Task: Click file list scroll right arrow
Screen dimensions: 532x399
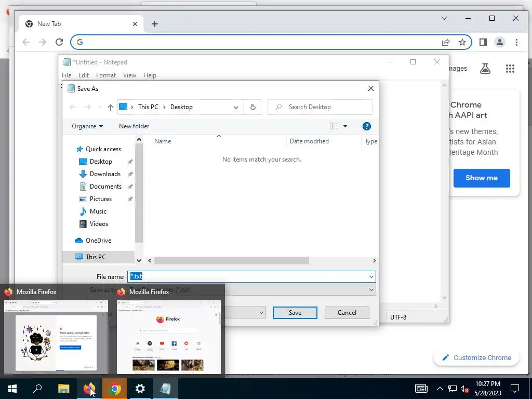Action: pos(374,261)
